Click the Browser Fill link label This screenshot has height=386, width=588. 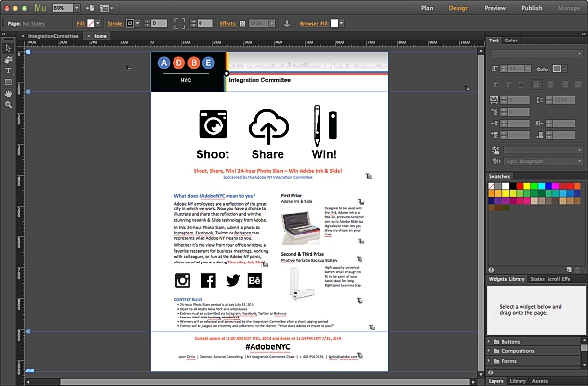(313, 24)
